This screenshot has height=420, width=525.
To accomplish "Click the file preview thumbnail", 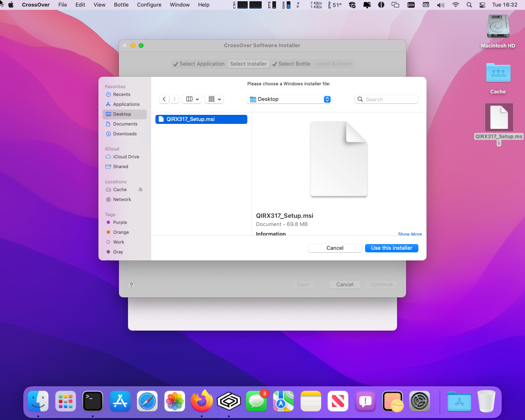I will (x=339, y=159).
